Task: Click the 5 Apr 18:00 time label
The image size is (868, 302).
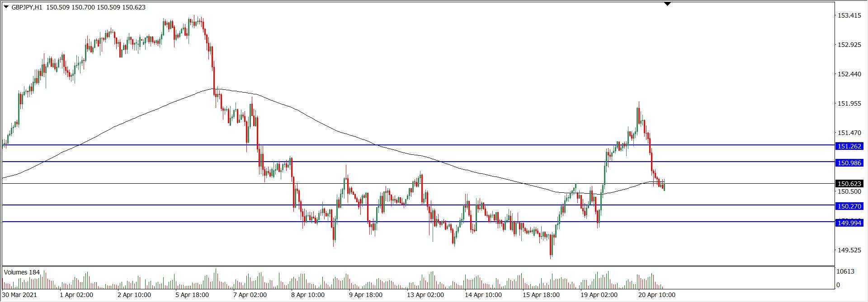Action: [x=192, y=295]
